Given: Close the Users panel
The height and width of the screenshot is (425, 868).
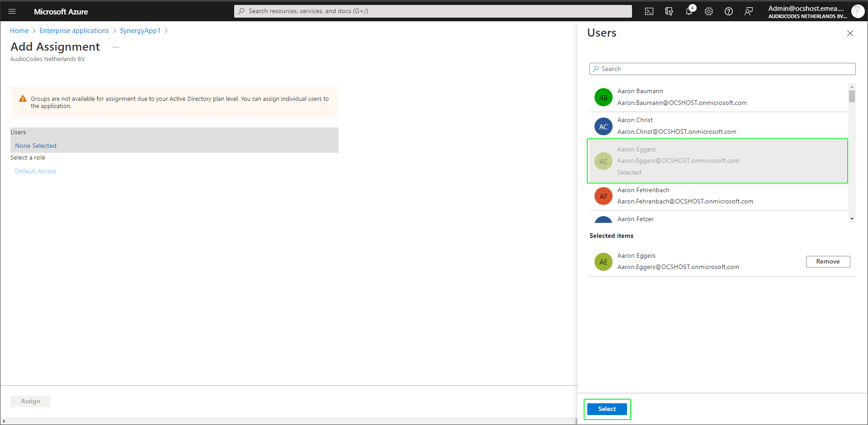Looking at the screenshot, I should coord(850,33).
